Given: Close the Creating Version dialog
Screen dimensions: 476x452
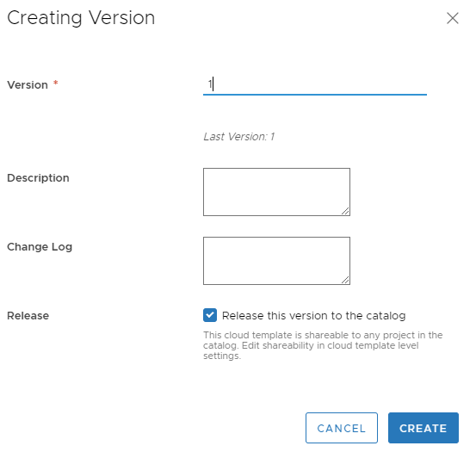Looking at the screenshot, I should (452, 18).
